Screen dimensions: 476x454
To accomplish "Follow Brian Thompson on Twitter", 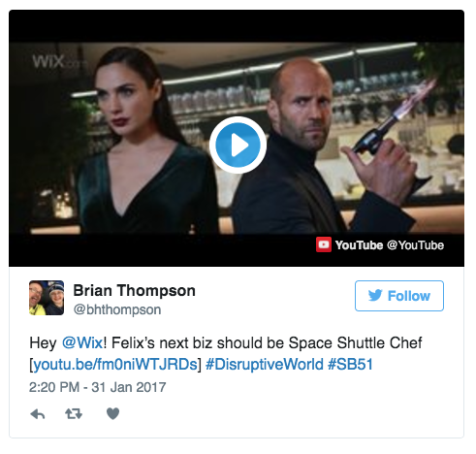I will coord(399,296).
